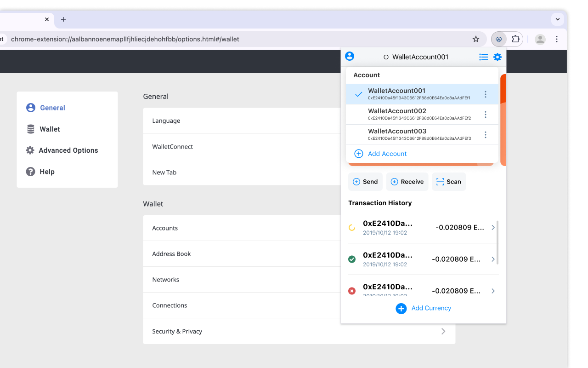Open the settings gear in wallet popup
The image size is (588, 368).
click(x=498, y=57)
